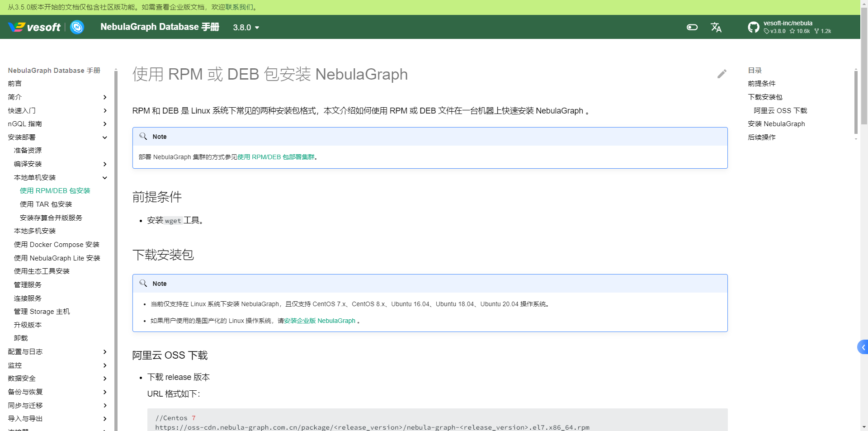Viewport: 868px width, 431px height.
Task: Open the NebulaGraph round logo icon
Action: (x=77, y=27)
